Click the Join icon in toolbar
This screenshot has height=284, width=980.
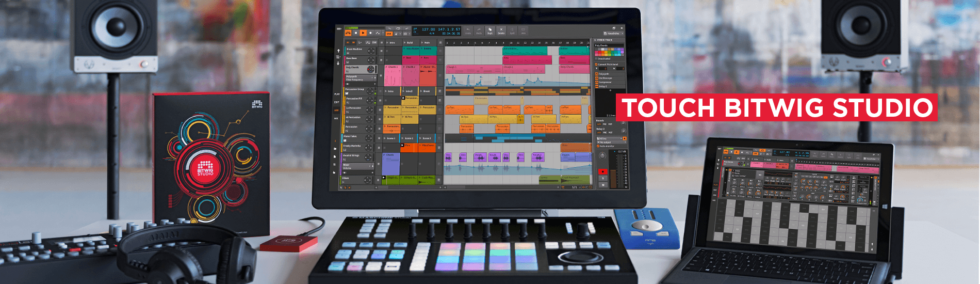[x=523, y=31]
